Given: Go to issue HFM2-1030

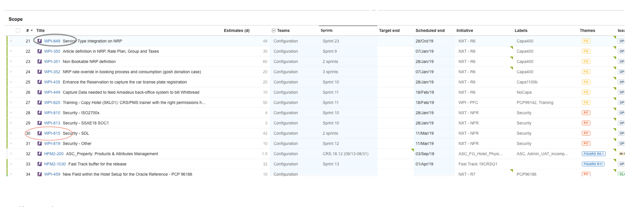Looking at the screenshot, I should [55, 164].
